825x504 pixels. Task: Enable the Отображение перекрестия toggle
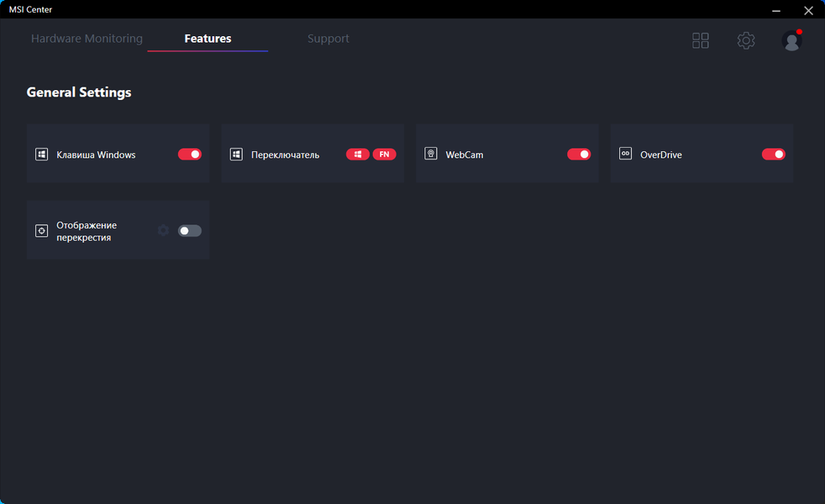(189, 230)
